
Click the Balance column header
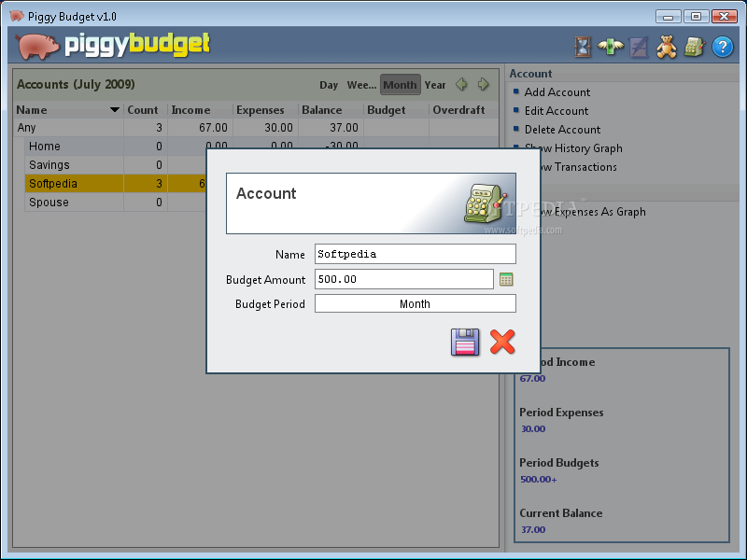coord(331,110)
